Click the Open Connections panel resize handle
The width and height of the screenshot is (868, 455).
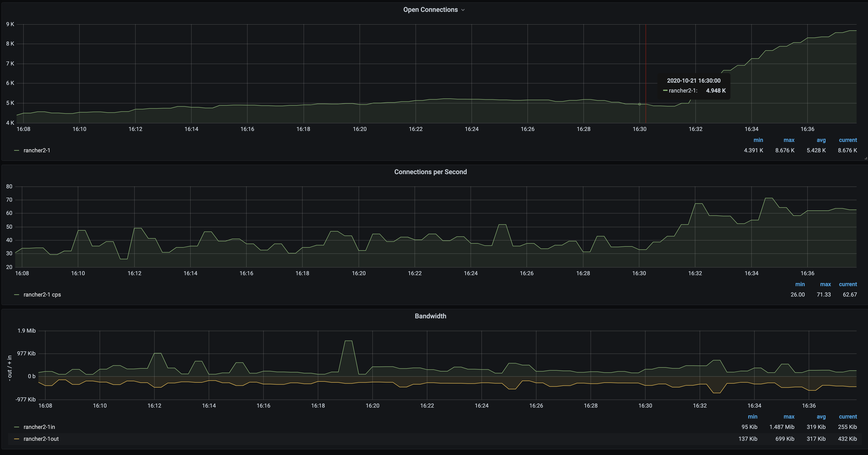[x=865, y=158]
